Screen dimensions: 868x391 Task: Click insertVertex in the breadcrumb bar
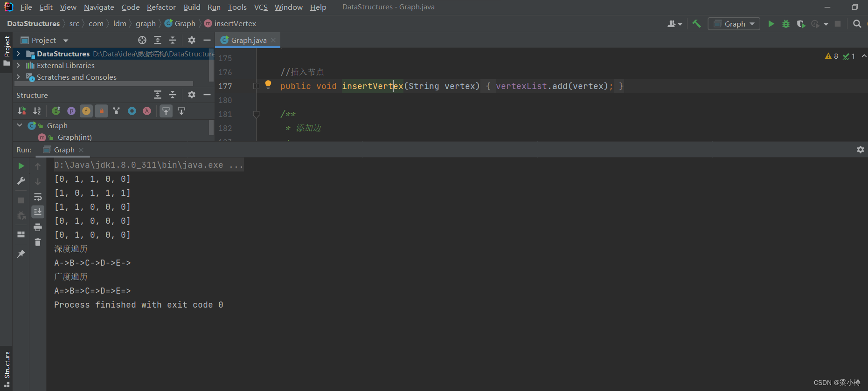pyautogui.click(x=235, y=23)
